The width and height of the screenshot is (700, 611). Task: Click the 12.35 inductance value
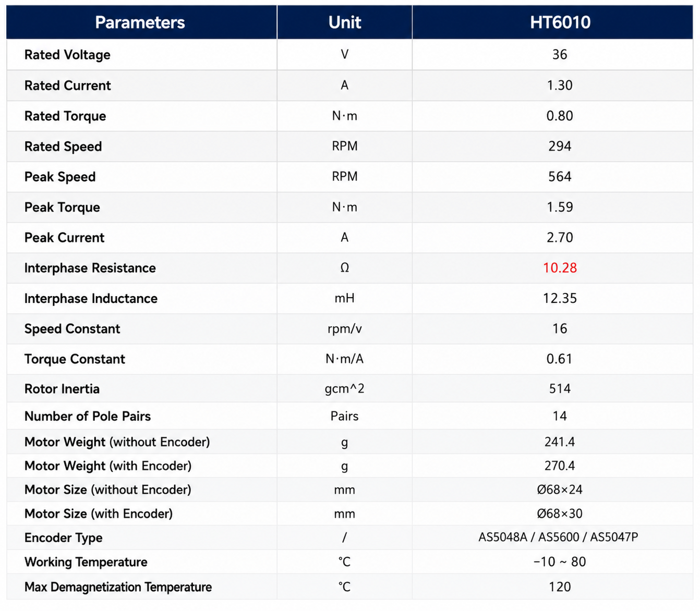tap(560, 298)
